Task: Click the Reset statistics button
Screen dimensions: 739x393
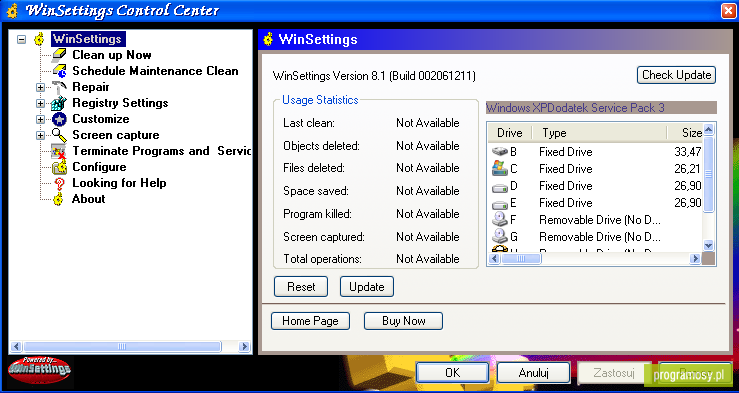Action: click(x=301, y=287)
